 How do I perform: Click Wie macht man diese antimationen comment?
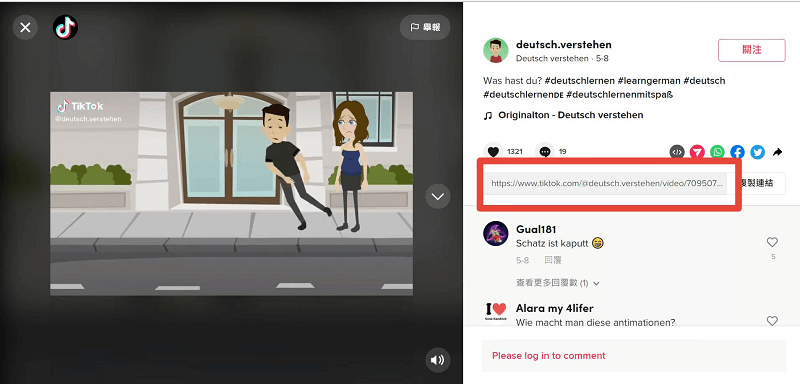click(595, 322)
